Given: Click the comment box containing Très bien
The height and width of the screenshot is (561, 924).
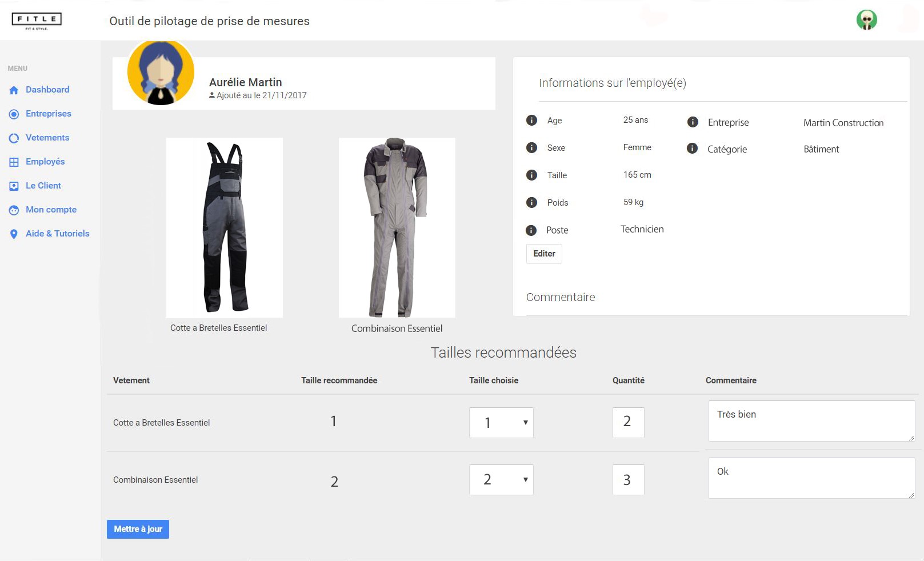Looking at the screenshot, I should 811,421.
